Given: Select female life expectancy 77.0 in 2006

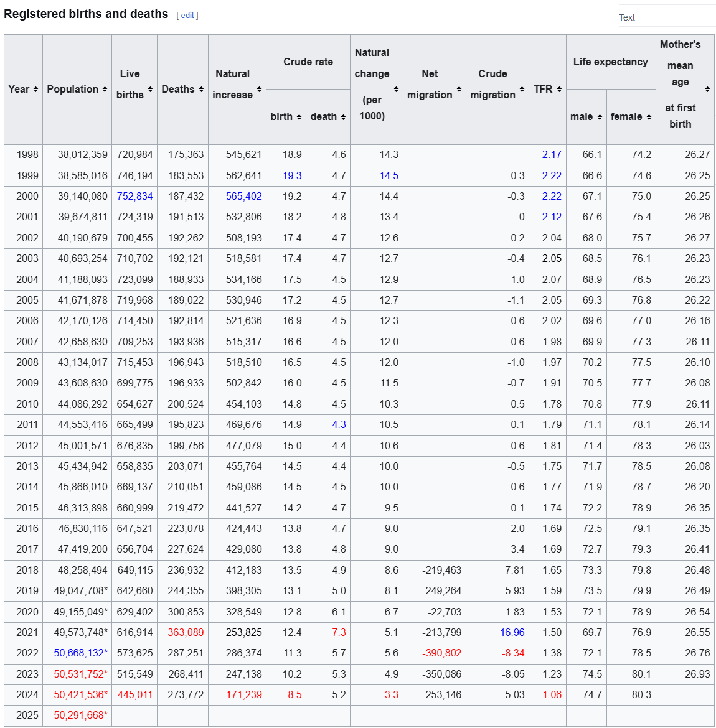Looking at the screenshot, I should point(641,321).
